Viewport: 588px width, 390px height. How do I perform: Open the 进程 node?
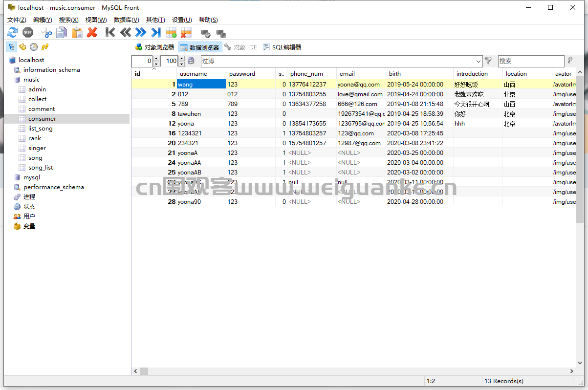pos(29,196)
